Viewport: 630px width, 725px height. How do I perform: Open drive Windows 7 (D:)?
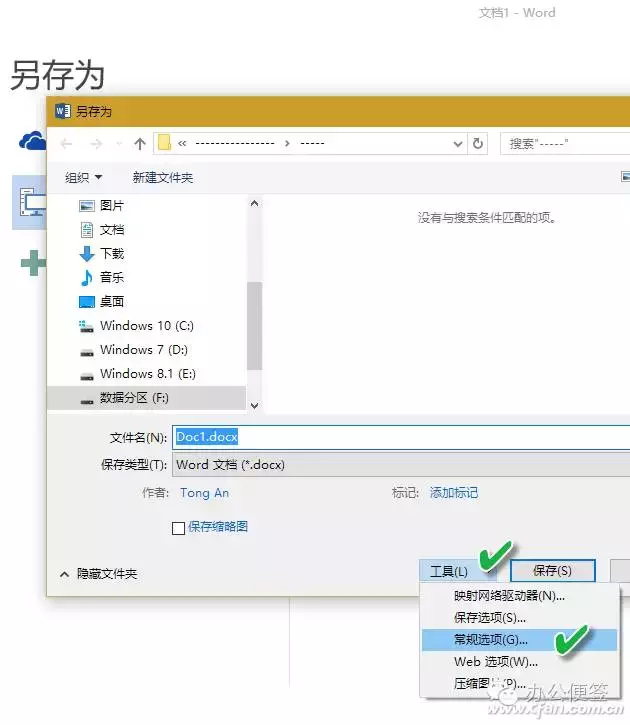pyautogui.click(x=133, y=350)
